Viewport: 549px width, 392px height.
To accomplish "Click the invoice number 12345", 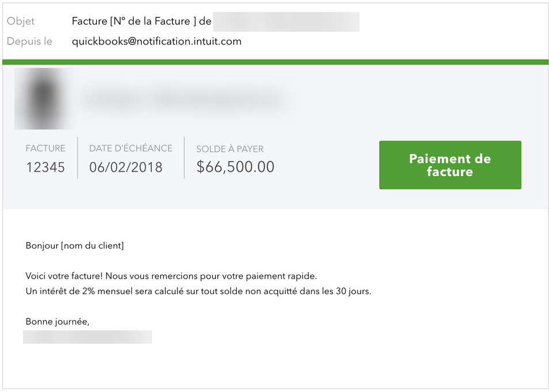I will pyautogui.click(x=46, y=168).
